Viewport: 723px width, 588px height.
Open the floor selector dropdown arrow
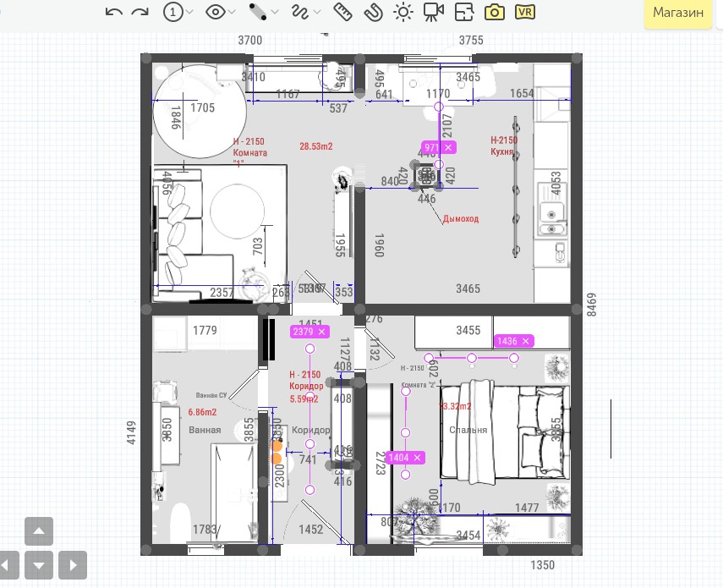(x=189, y=12)
